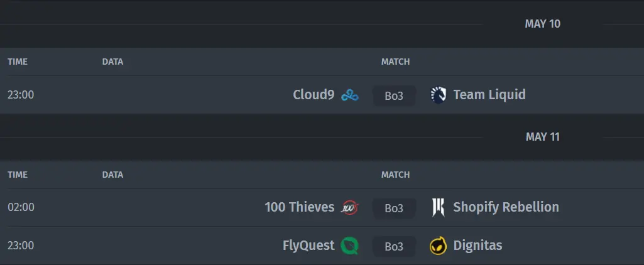This screenshot has width=644, height=265.
Task: Open the 100 Thieves team link
Action: [x=300, y=207]
